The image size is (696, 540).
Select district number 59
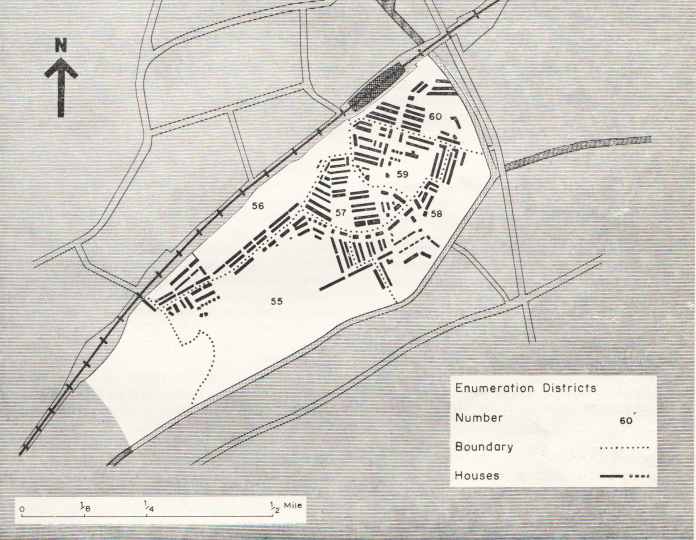click(403, 174)
